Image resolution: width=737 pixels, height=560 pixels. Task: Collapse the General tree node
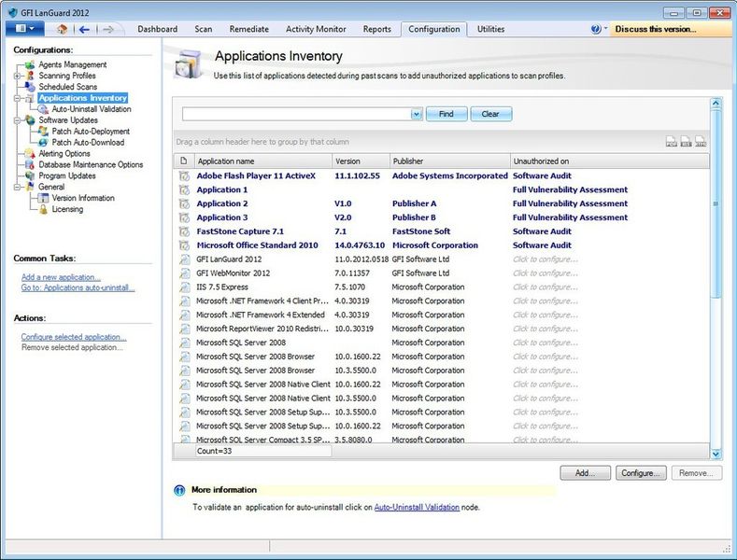pyautogui.click(x=17, y=187)
